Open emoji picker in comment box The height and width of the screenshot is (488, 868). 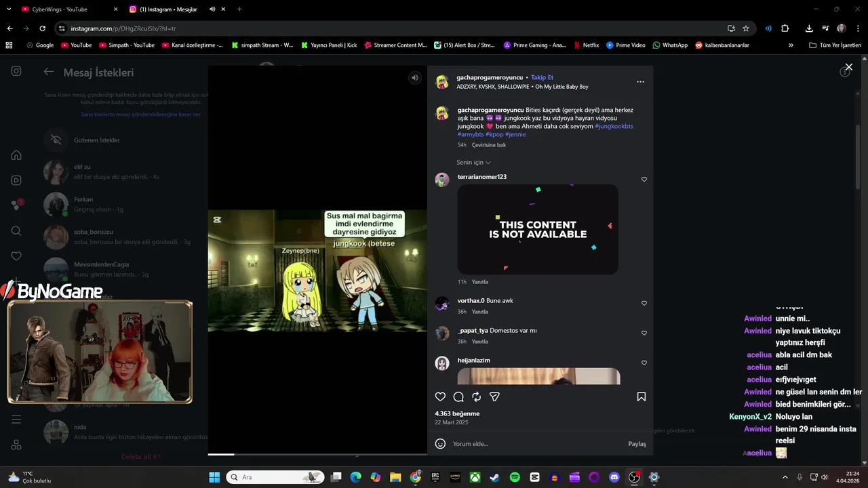coord(440,444)
